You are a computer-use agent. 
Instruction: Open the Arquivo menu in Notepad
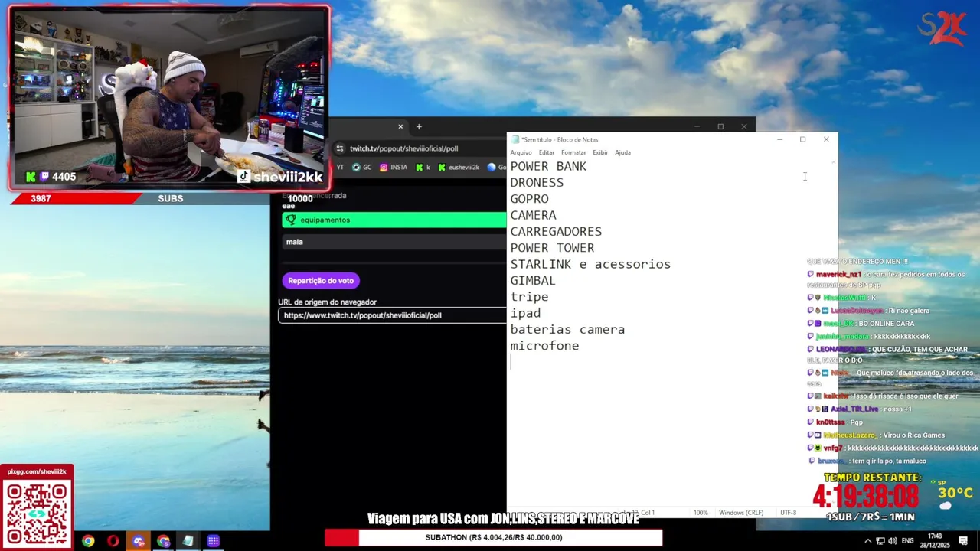(521, 152)
